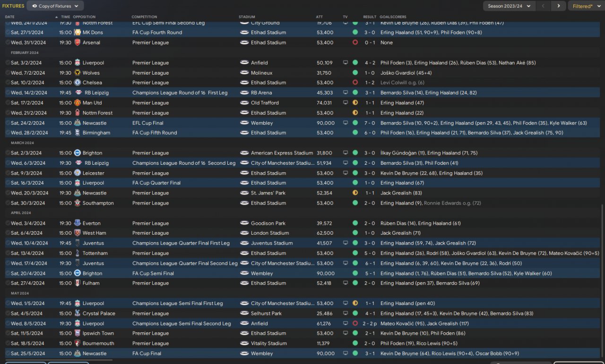Click the Ipswich Town club badge
Image resolution: width=605 pixels, height=364 pixels.
77,333
